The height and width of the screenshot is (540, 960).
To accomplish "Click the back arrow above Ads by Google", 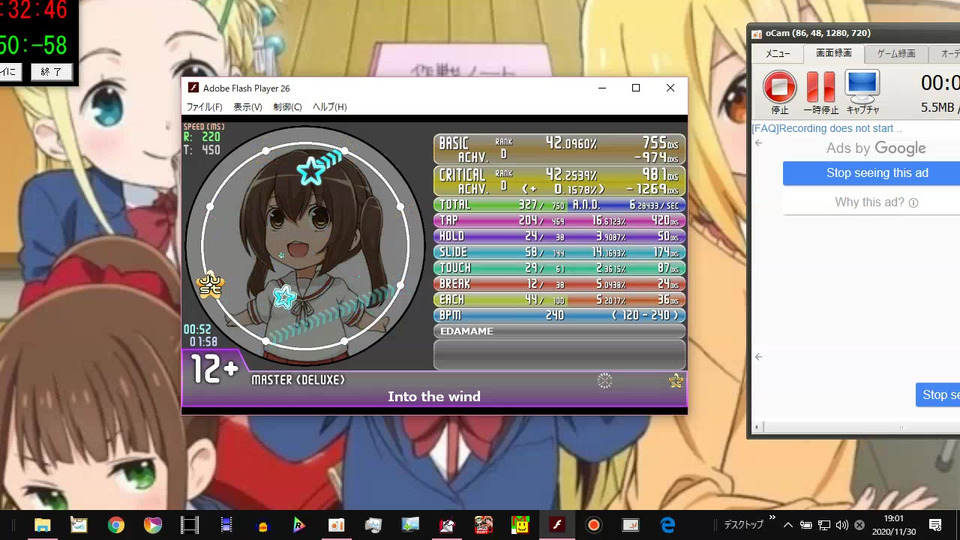I will click(759, 143).
